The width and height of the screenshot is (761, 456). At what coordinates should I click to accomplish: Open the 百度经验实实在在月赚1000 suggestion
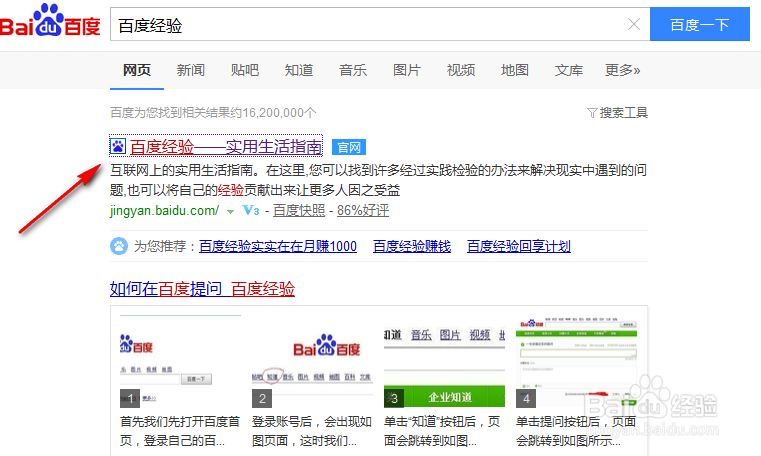point(278,246)
